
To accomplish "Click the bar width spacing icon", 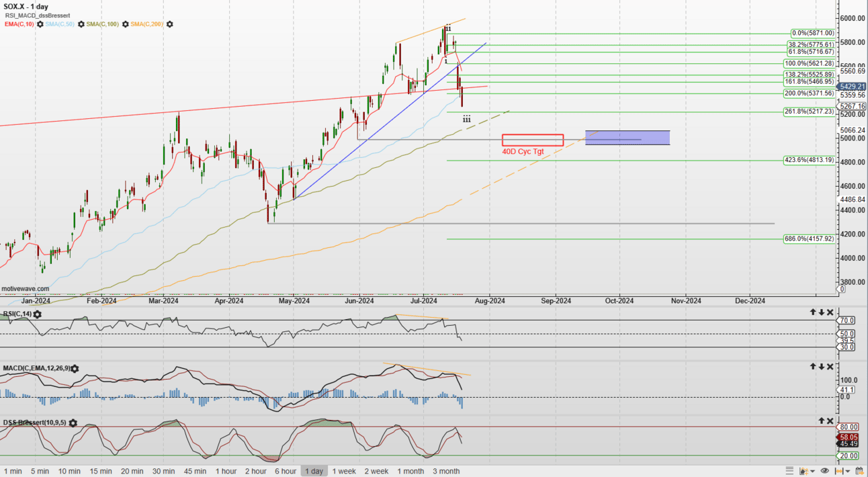I will 839,471.
